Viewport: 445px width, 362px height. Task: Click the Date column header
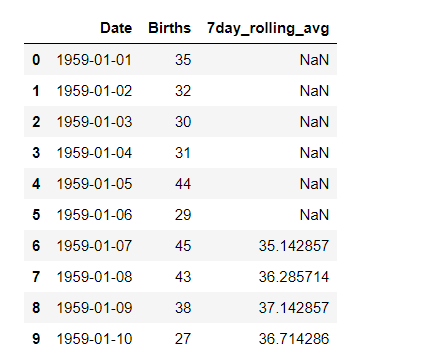[116, 28]
